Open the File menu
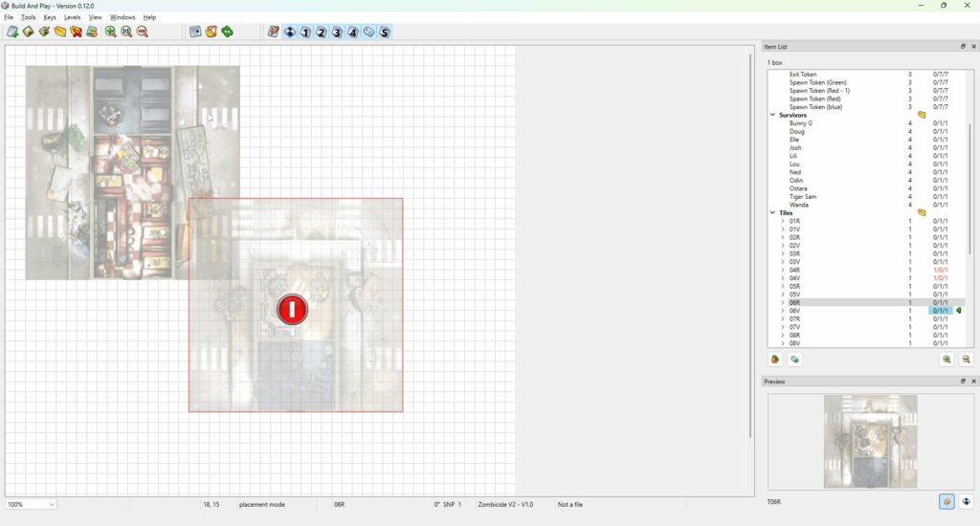980x526 pixels. (x=9, y=17)
